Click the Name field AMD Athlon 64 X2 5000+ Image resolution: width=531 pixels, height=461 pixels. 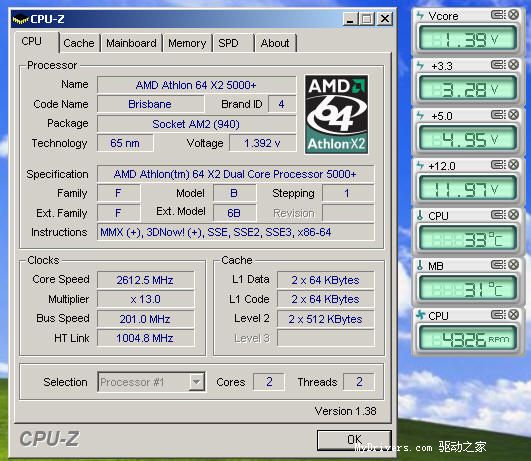(x=196, y=85)
